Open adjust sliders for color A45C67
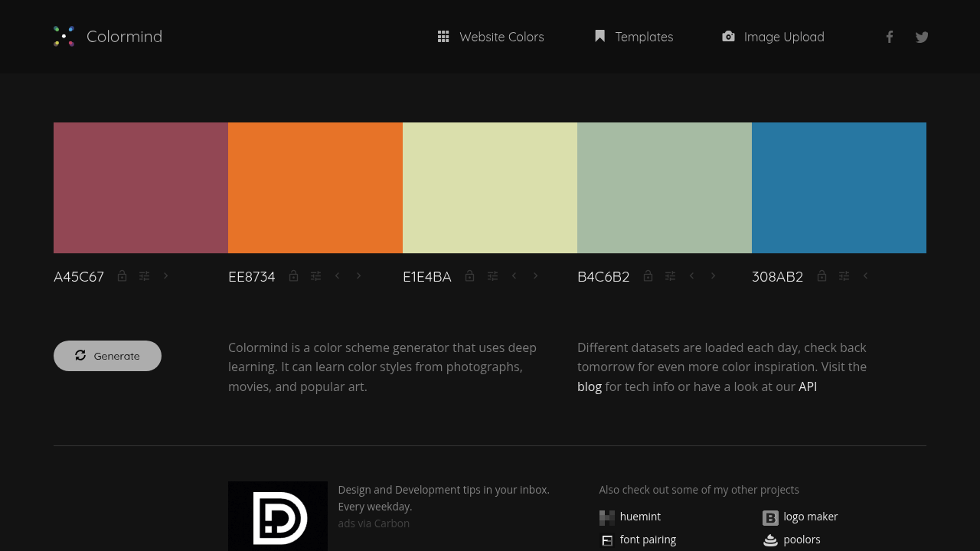980x551 pixels. (x=144, y=276)
